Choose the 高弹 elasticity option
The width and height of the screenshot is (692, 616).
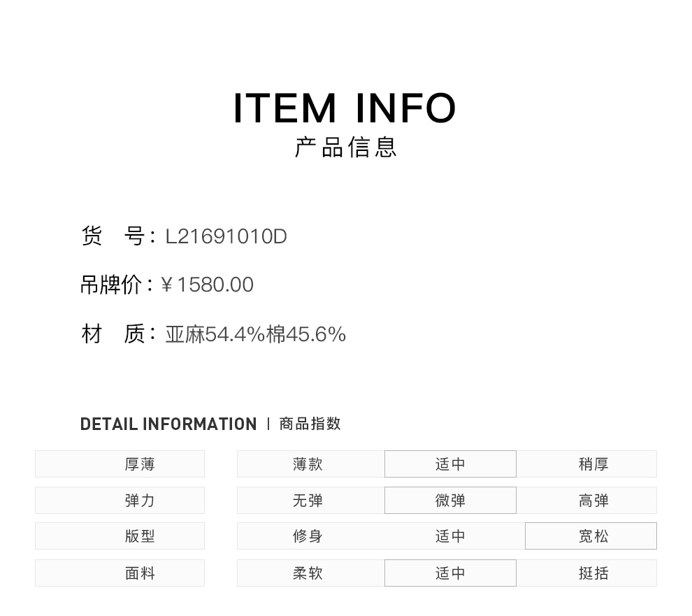click(x=593, y=501)
